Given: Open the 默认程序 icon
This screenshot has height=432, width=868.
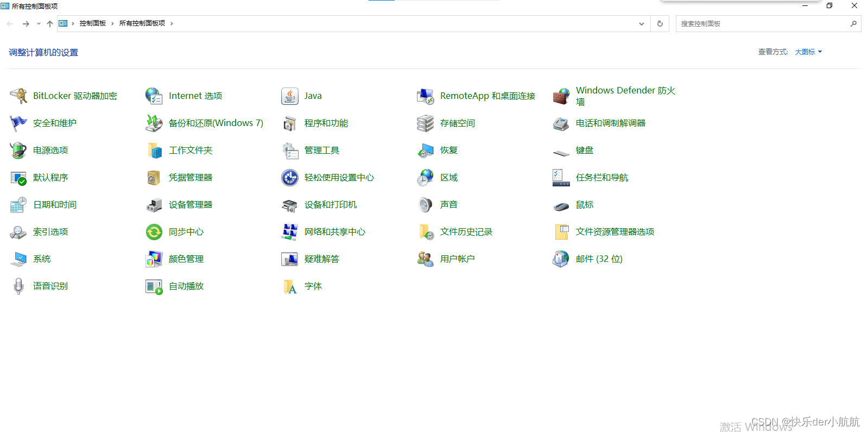Looking at the screenshot, I should tap(18, 178).
